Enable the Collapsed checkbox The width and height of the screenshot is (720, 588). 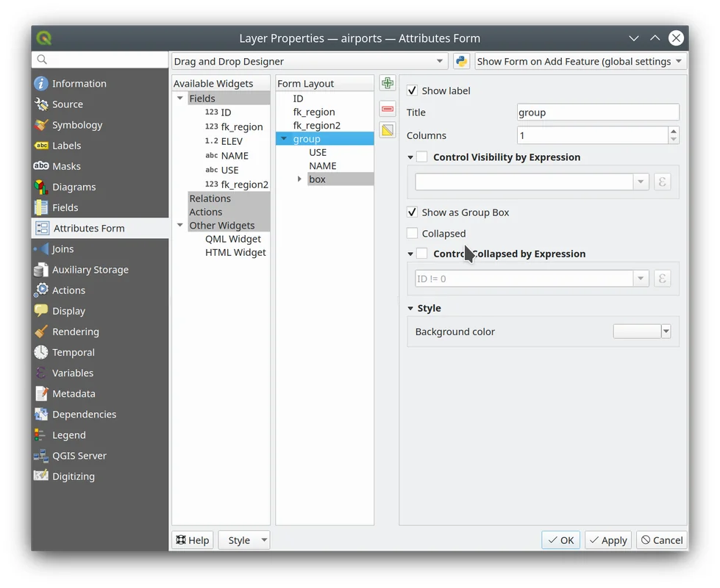tap(413, 234)
